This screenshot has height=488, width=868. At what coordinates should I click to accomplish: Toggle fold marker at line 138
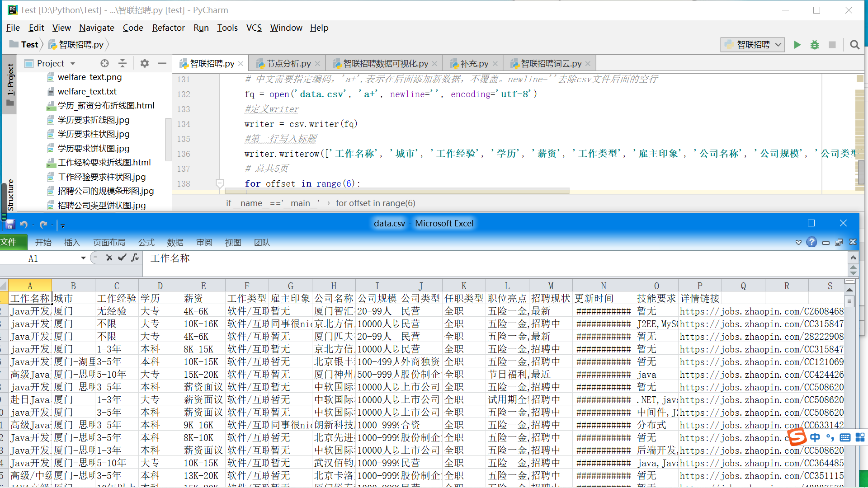pos(220,183)
